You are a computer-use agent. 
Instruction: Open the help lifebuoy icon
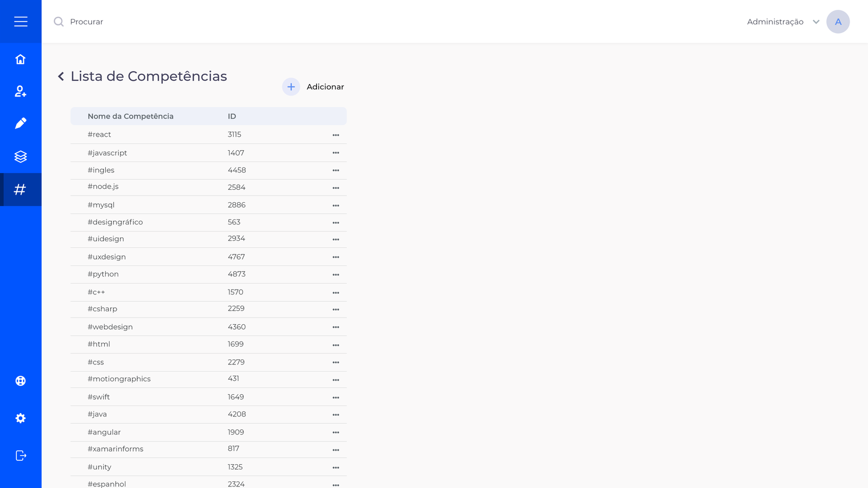(x=21, y=381)
